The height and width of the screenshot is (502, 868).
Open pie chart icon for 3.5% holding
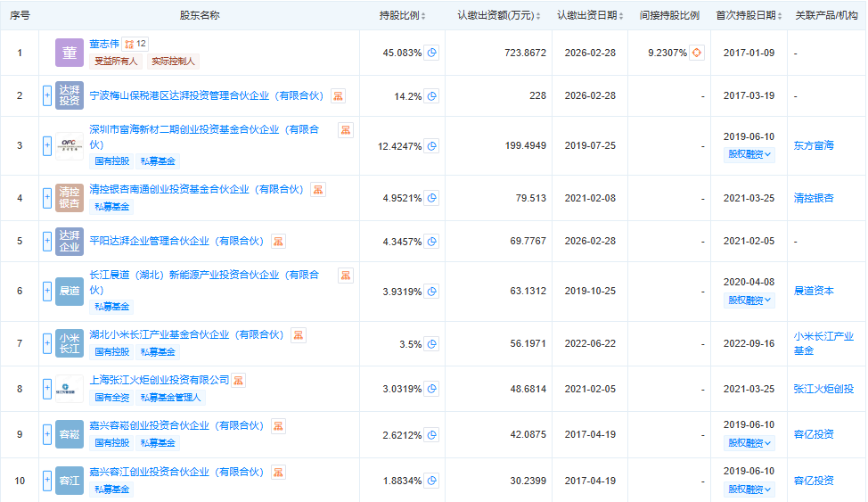point(431,344)
